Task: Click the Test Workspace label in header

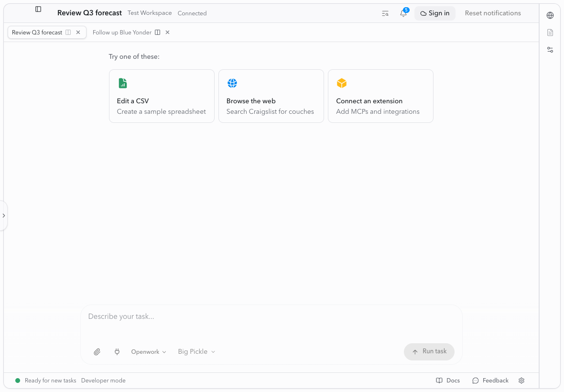Action: click(x=150, y=13)
